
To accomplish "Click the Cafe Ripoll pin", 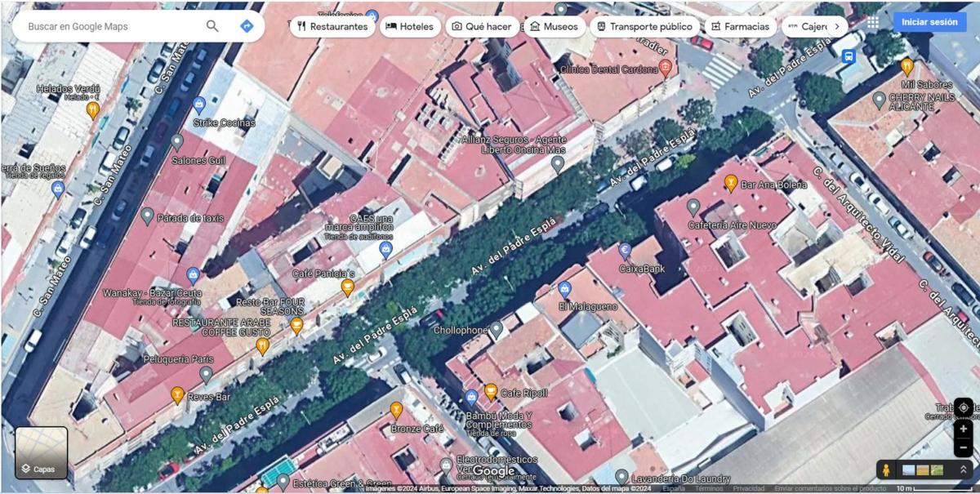I will [x=491, y=393].
